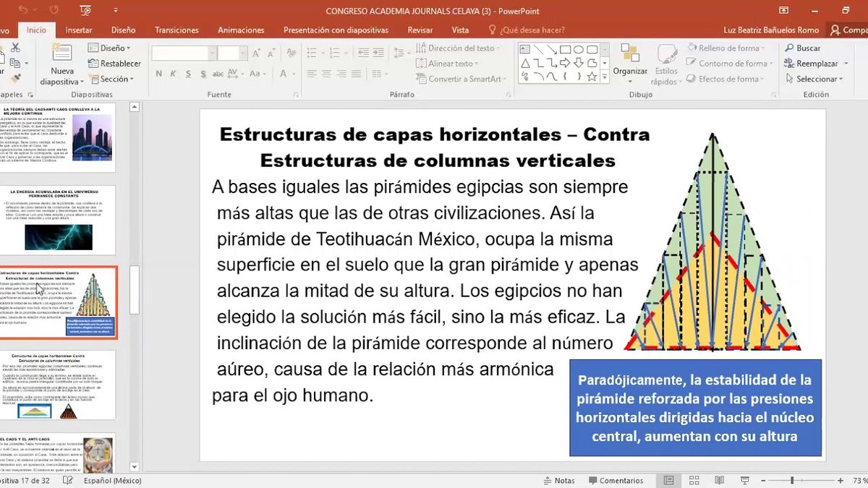Click the zoom slider handle
The width and height of the screenshot is (868, 488).
(x=792, y=480)
